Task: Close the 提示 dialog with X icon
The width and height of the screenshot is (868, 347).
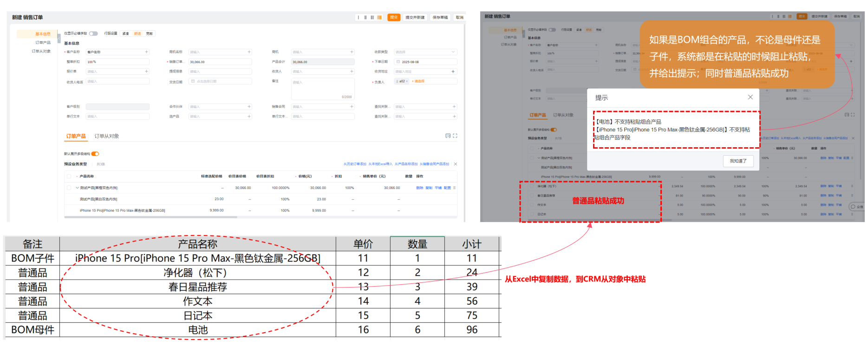Action: coord(750,97)
